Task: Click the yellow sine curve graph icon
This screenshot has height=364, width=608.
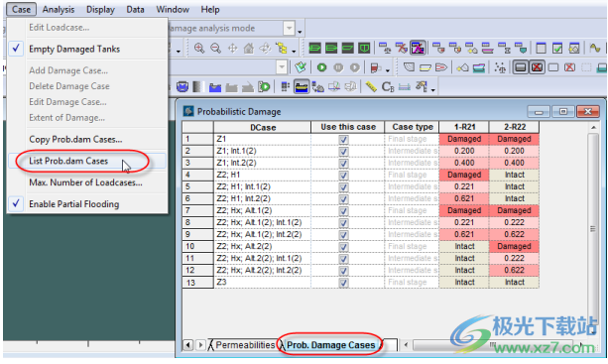Action: click(x=595, y=48)
